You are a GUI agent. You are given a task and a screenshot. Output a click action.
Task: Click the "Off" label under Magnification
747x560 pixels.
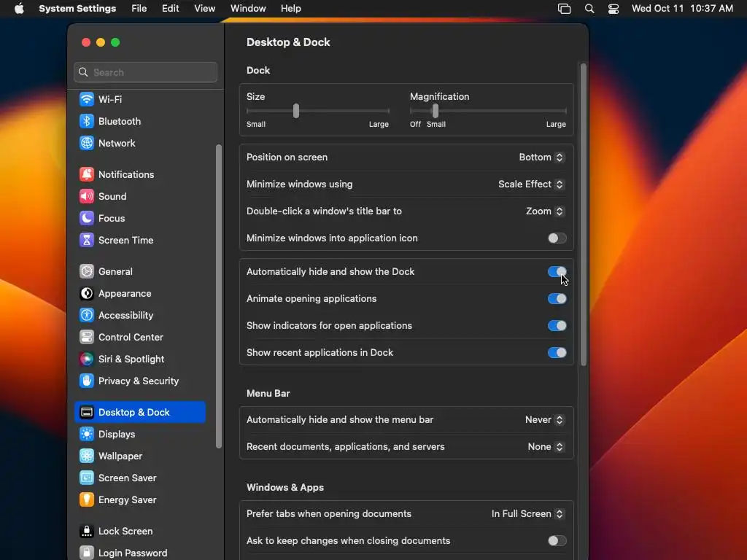tap(415, 124)
